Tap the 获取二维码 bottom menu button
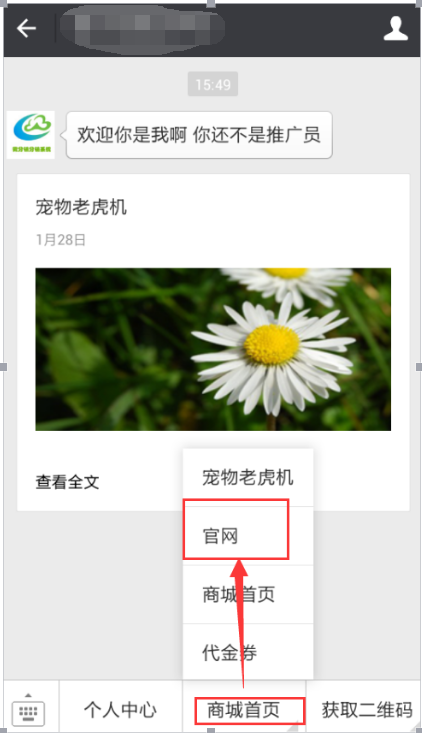The width and height of the screenshot is (422, 733). point(366,710)
